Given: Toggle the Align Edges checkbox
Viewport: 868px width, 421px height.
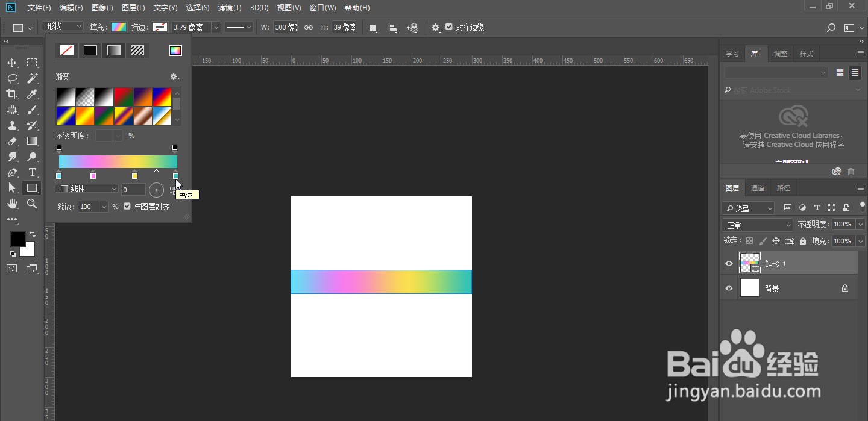Looking at the screenshot, I should (449, 27).
